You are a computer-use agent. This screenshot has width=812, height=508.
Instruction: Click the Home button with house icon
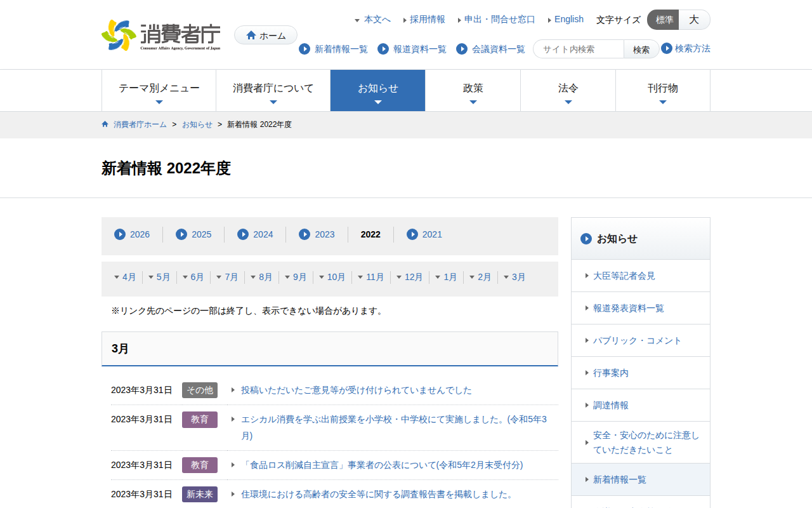[x=266, y=36]
